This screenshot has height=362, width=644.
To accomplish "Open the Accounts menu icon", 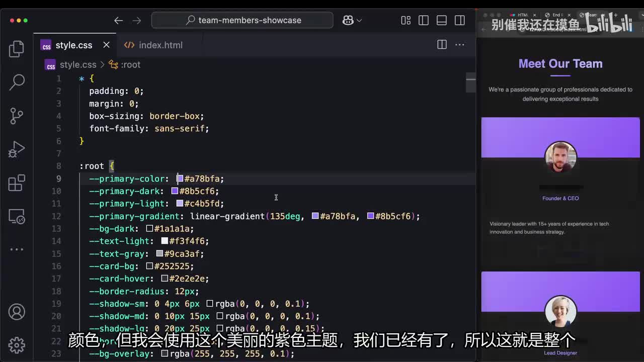I will [x=17, y=312].
